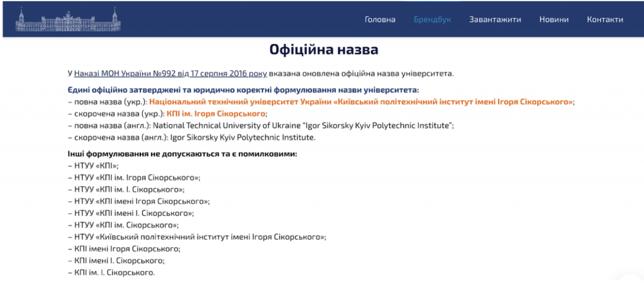Click the Офіційна назва heading
Image resolution: width=644 pixels, height=295 pixels.
pyautogui.click(x=324, y=50)
